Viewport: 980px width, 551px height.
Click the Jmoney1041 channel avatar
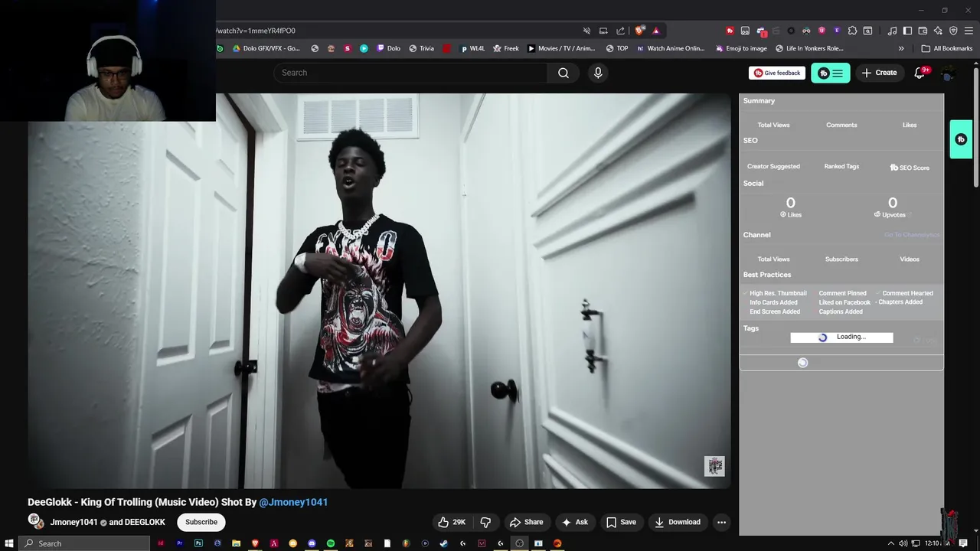point(34,520)
